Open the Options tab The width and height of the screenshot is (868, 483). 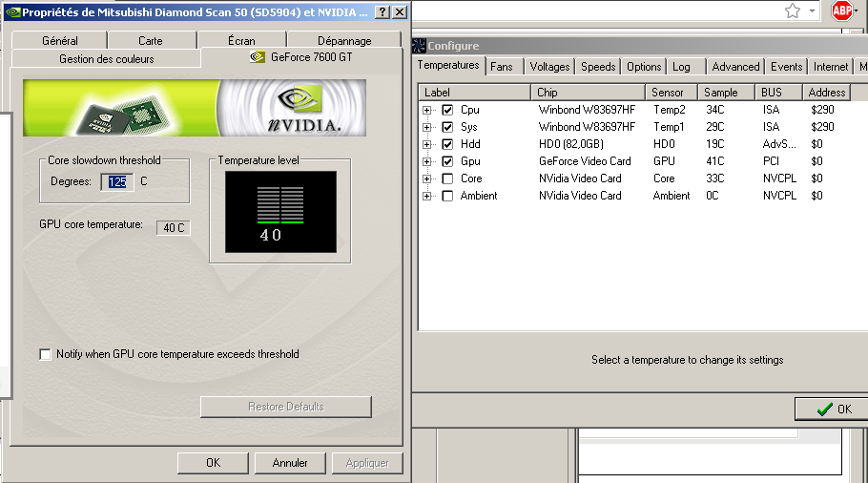644,67
